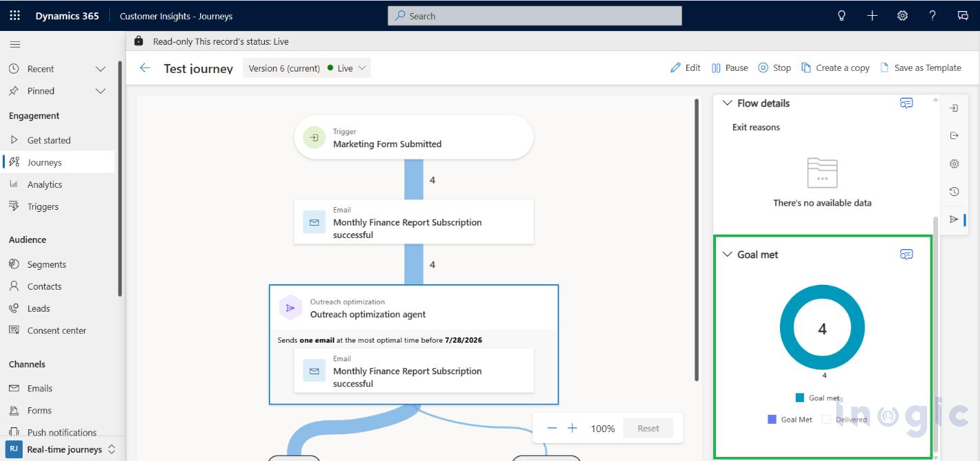Zoom out with the minus icon
Viewport: 980px width, 461px height.
click(552, 428)
